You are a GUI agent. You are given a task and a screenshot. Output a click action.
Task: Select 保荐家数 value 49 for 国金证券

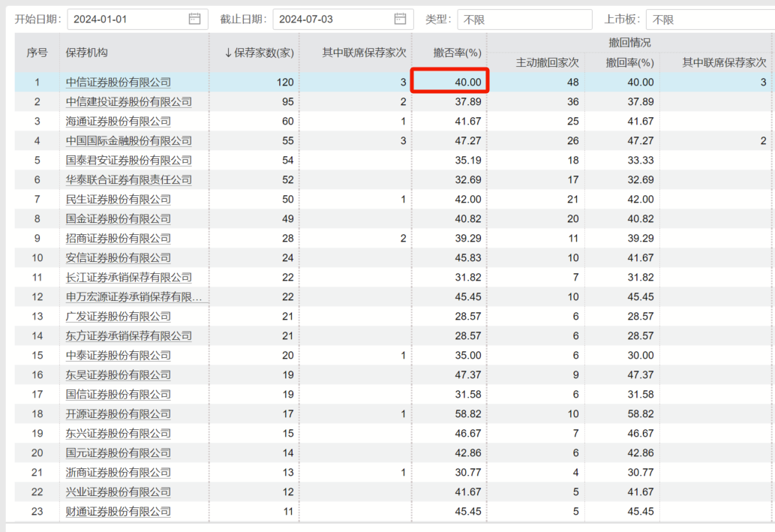[x=288, y=219]
